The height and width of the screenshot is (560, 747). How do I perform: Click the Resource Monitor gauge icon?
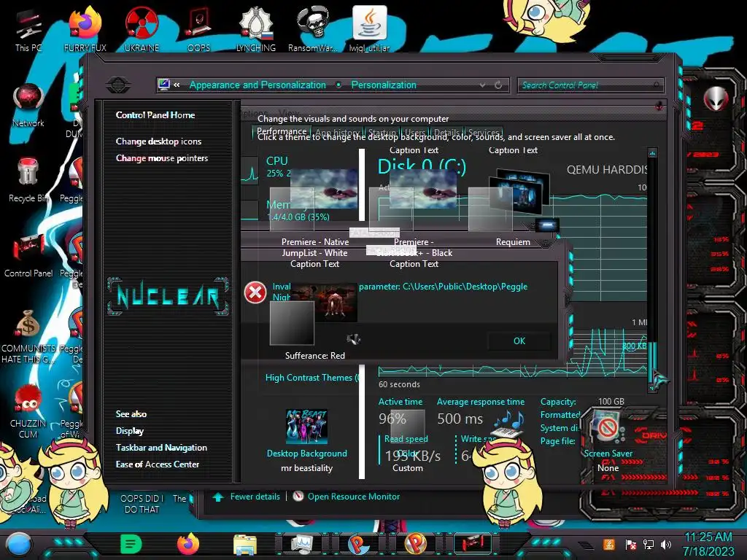[x=298, y=496]
